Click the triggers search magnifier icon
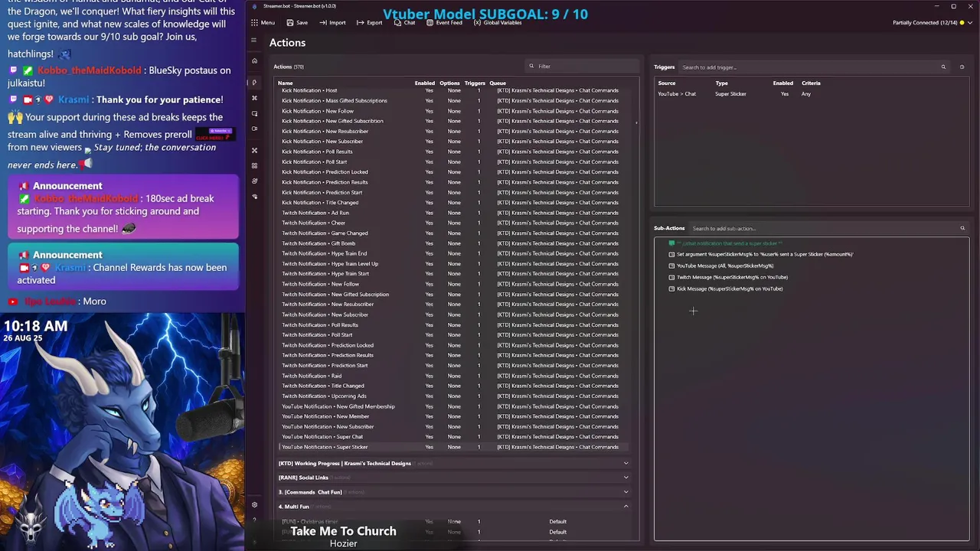Viewport: 980px width, 551px height. pyautogui.click(x=943, y=67)
